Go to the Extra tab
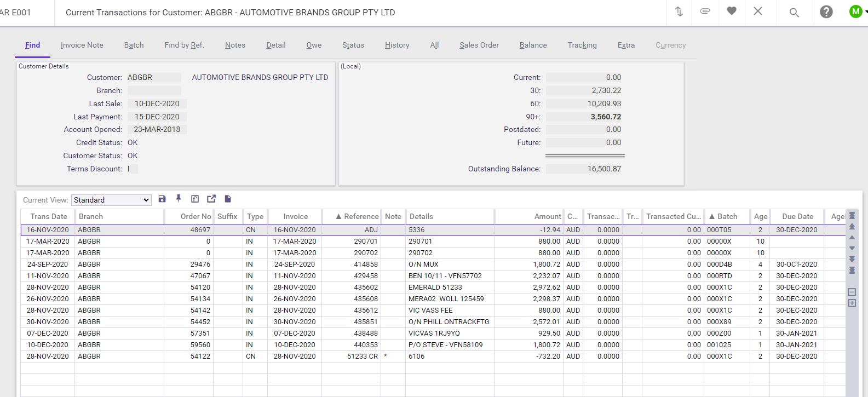Screen dimensions: 868x397 pos(626,45)
